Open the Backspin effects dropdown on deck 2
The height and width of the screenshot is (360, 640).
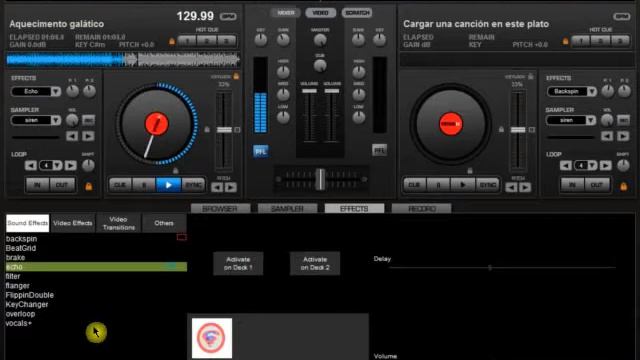pyautogui.click(x=591, y=91)
